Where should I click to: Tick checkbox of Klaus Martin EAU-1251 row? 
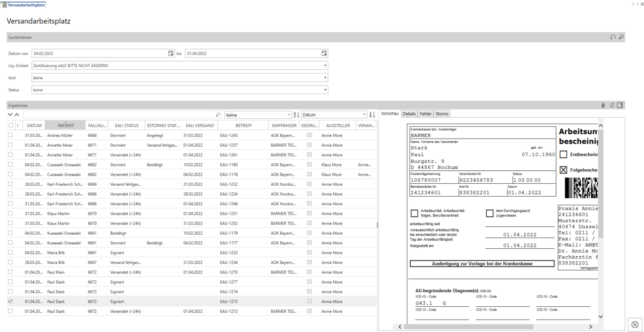click(10, 213)
